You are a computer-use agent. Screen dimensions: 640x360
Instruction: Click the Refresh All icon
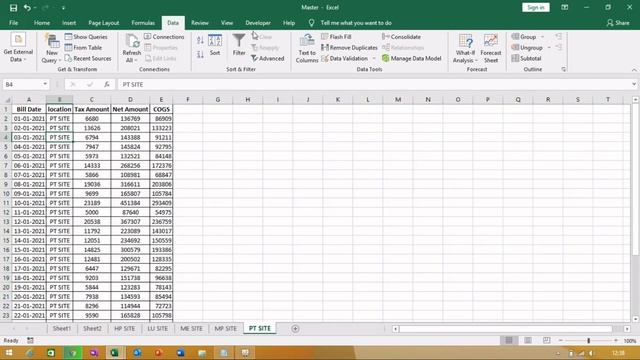tap(131, 48)
